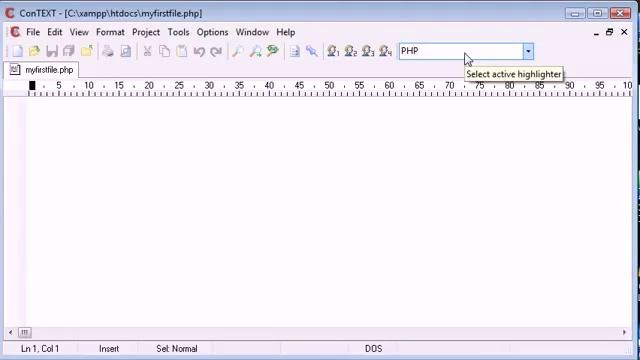Viewport: 640px width, 360px height.
Task: Run user command 3 icon
Action: (x=368, y=51)
